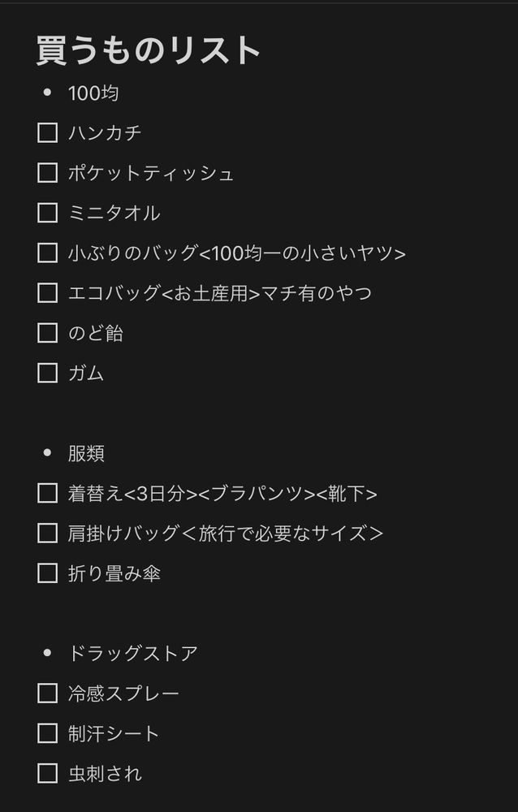Click the 100均 bullet heading text

coord(93,93)
